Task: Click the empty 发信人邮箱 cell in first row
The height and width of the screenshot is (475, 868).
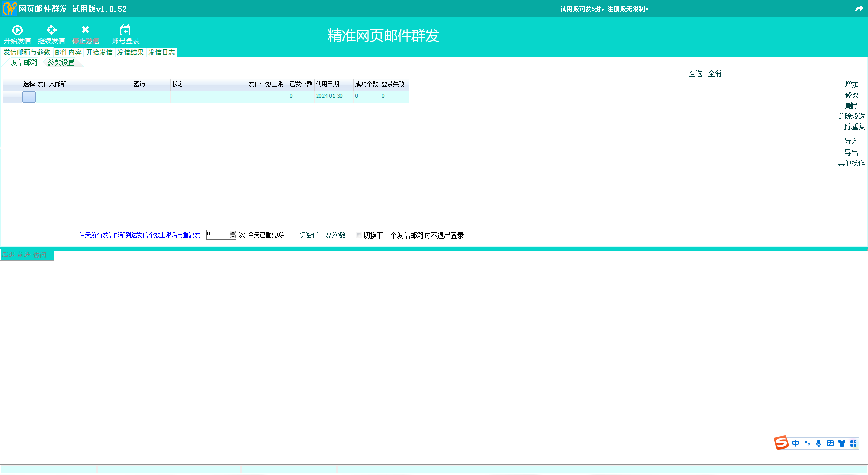Action: pos(84,96)
